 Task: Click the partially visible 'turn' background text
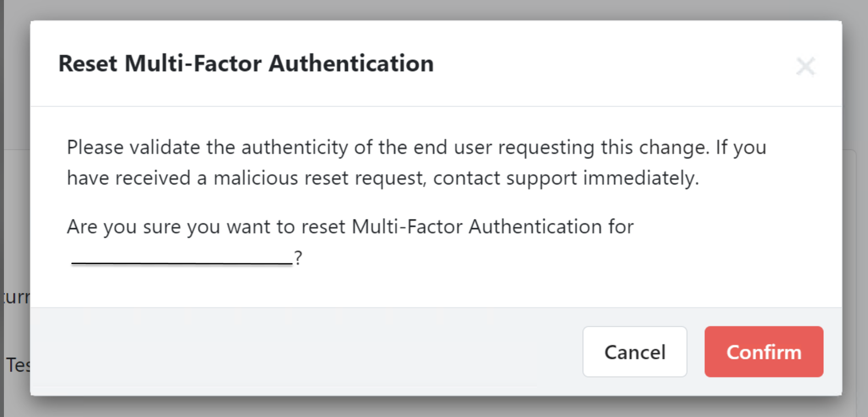(x=17, y=297)
